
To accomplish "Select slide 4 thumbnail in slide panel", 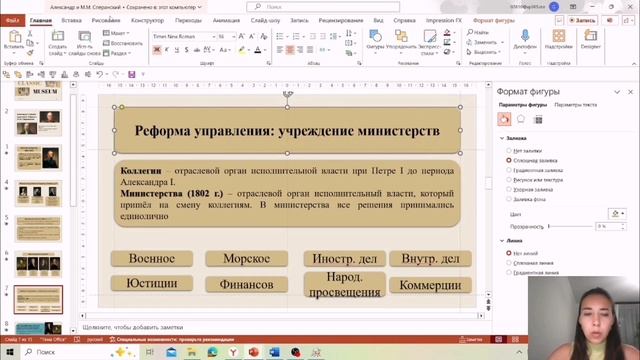I will click(x=38, y=193).
